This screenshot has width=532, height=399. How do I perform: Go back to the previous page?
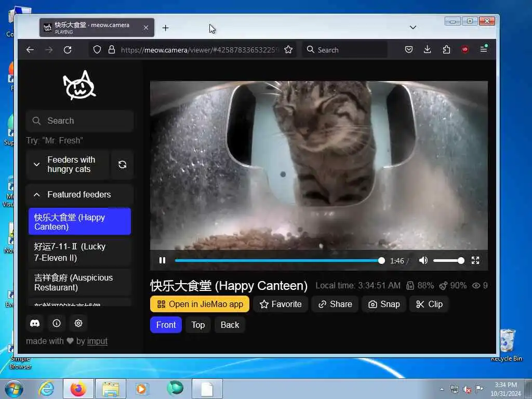tap(30, 50)
